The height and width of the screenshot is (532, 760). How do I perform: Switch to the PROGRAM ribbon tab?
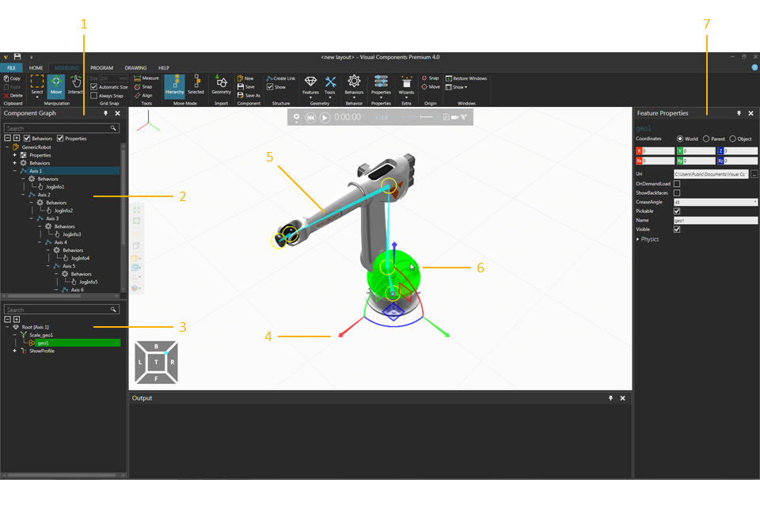[101, 68]
